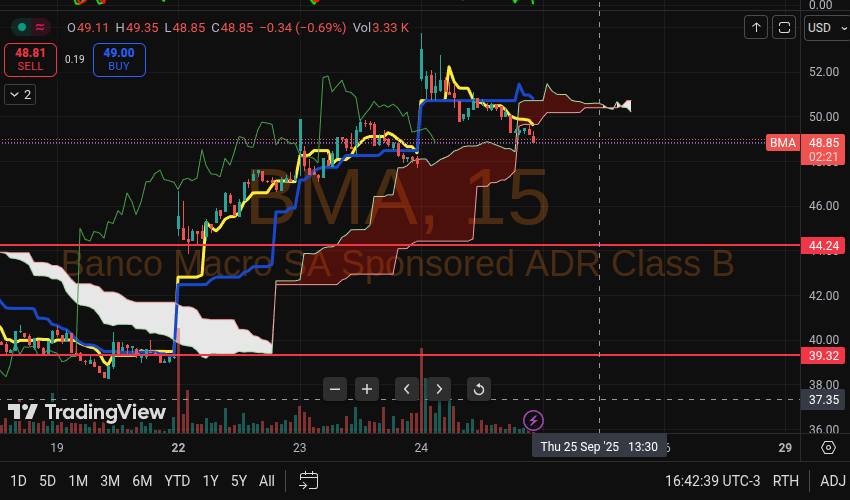Move chart right with arrow button
This screenshot has width=850, height=500.
(x=439, y=389)
